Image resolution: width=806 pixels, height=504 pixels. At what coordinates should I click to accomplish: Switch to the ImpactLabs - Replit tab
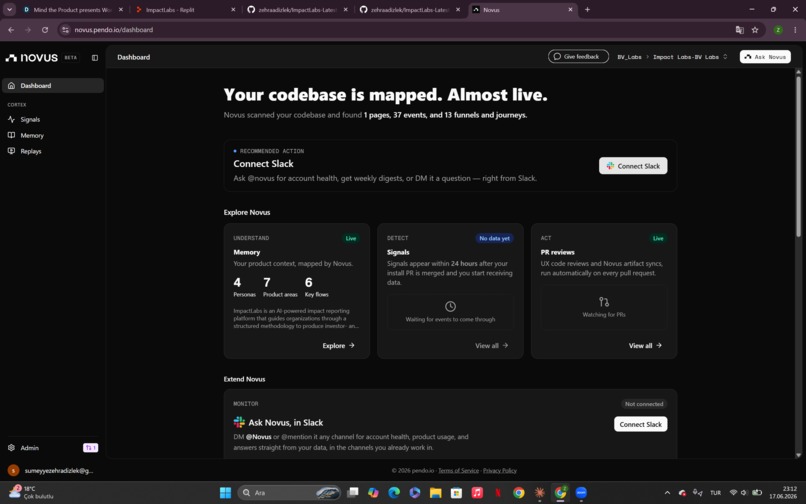tap(185, 10)
